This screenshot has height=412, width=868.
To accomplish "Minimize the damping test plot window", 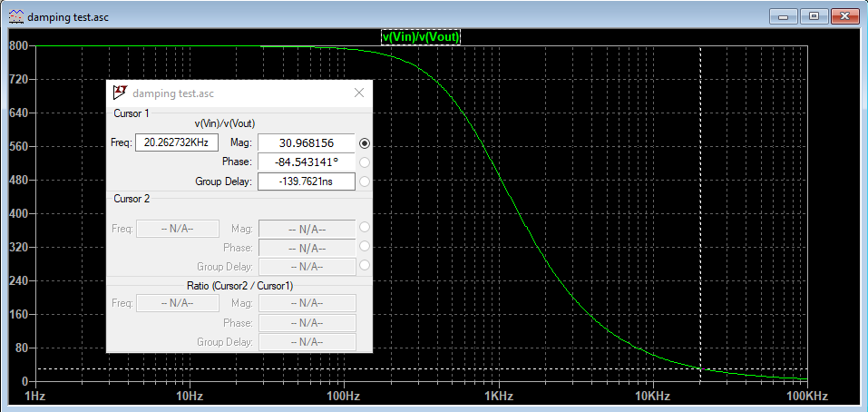I will coord(785,15).
